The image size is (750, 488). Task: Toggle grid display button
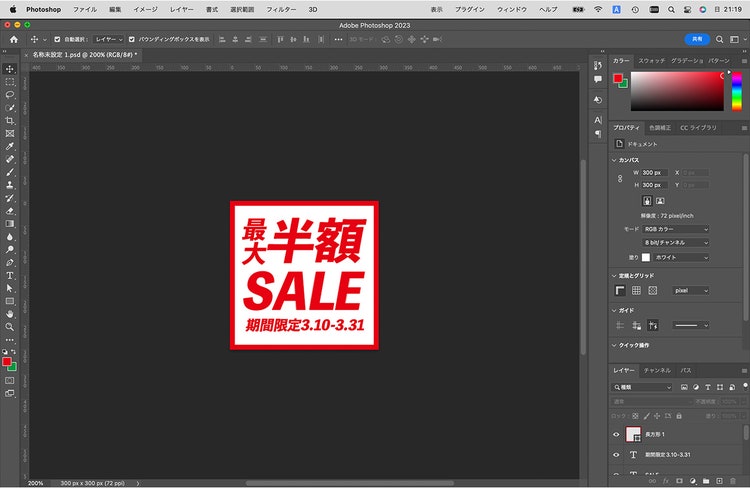tap(636, 290)
